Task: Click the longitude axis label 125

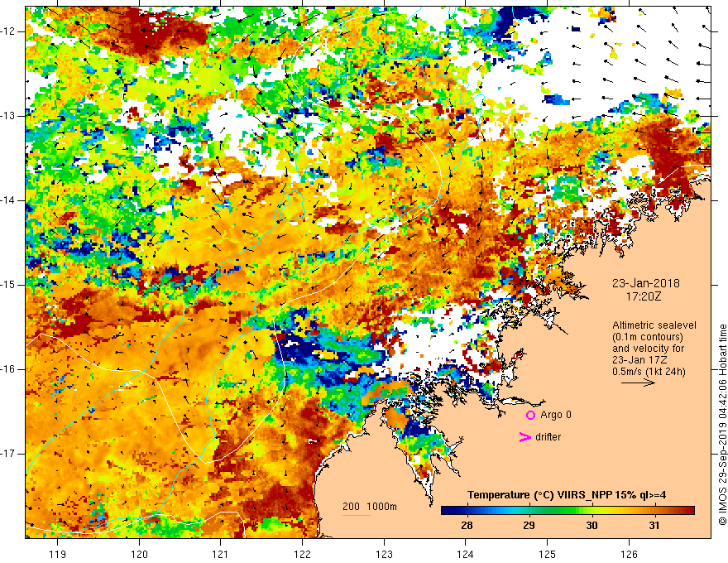Action: pos(548,554)
